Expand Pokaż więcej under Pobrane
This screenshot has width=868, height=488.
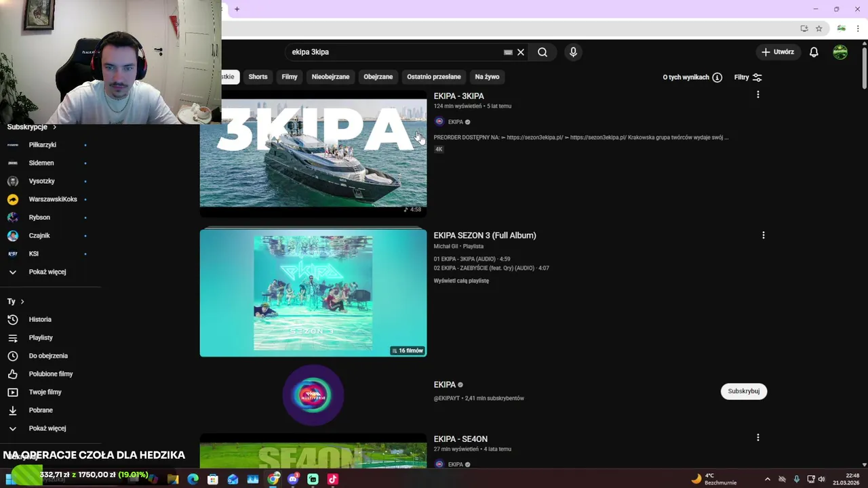[x=47, y=428]
